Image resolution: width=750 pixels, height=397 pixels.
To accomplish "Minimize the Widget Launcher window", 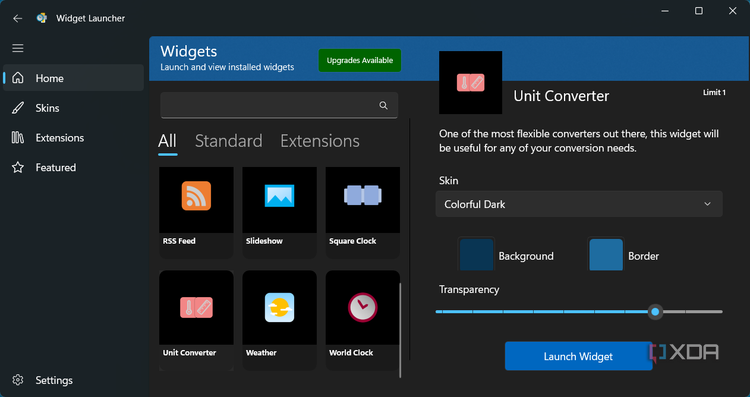I will (665, 11).
